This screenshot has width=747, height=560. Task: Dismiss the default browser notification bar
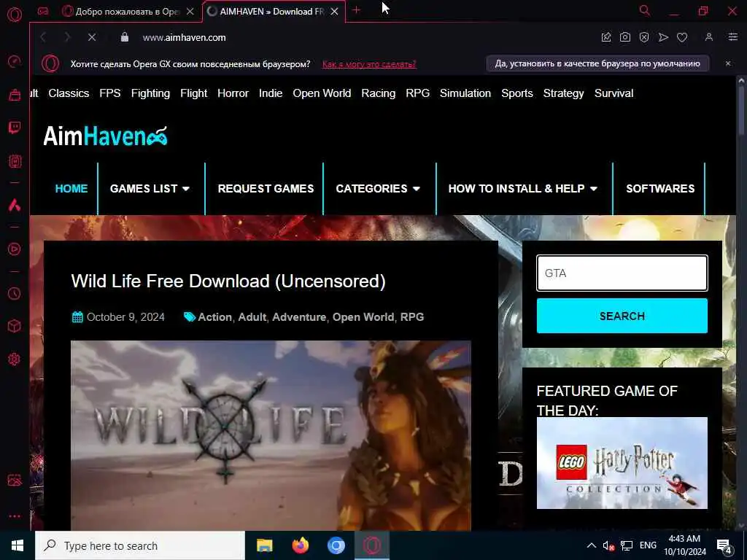pos(728,63)
